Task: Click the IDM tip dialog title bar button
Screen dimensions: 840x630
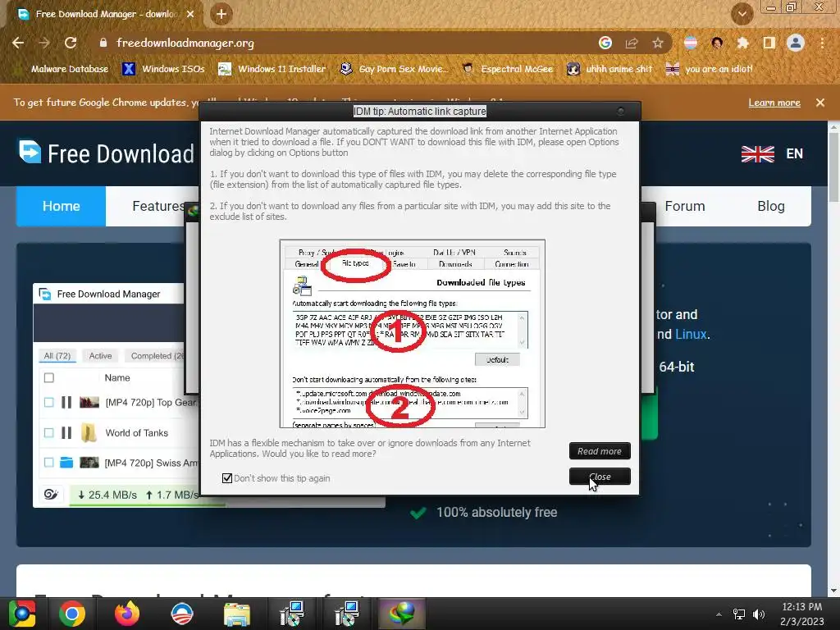Action: 620,111
